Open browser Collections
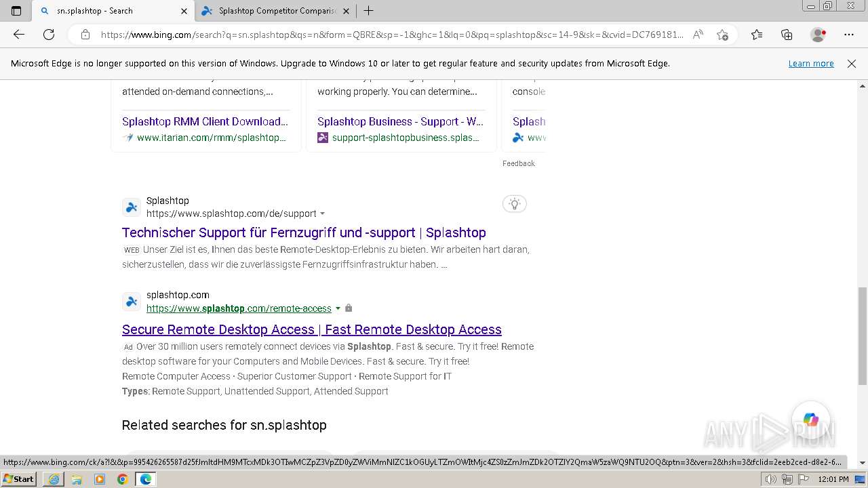Image resolution: width=868 pixels, height=488 pixels. [x=787, y=35]
